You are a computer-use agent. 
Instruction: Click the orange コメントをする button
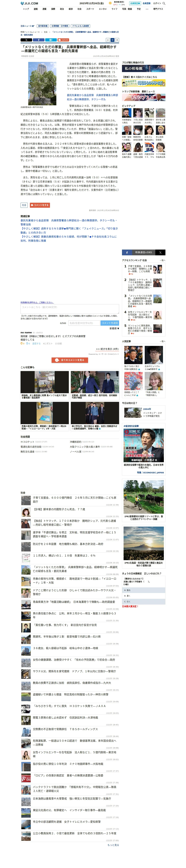point(40,205)
